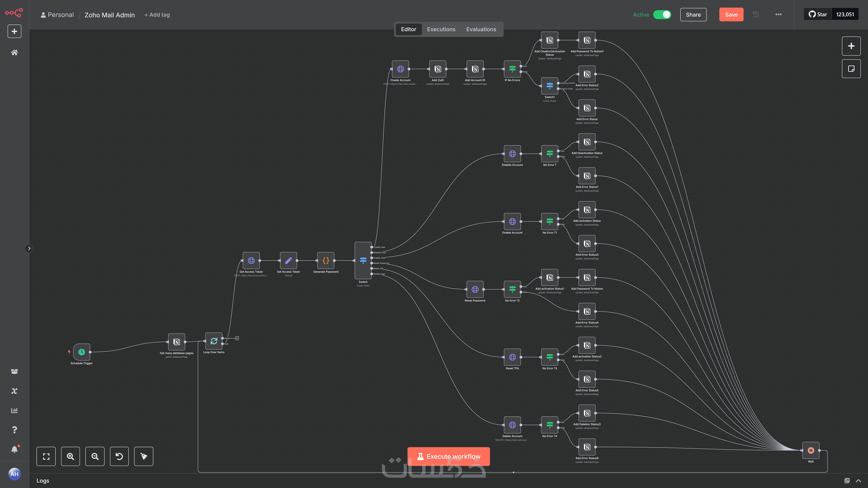Click the tidy up workflow broom icon
The width and height of the screenshot is (868, 488).
(x=143, y=456)
